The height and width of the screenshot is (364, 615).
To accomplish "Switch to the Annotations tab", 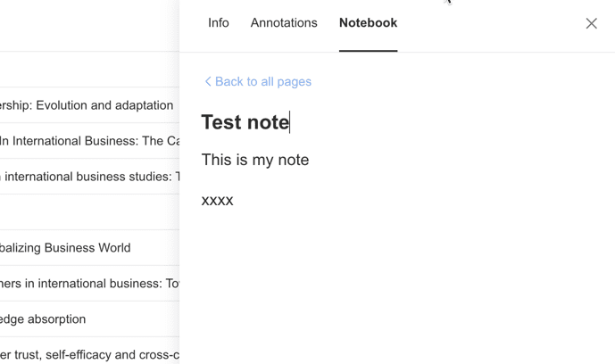I will point(284,23).
